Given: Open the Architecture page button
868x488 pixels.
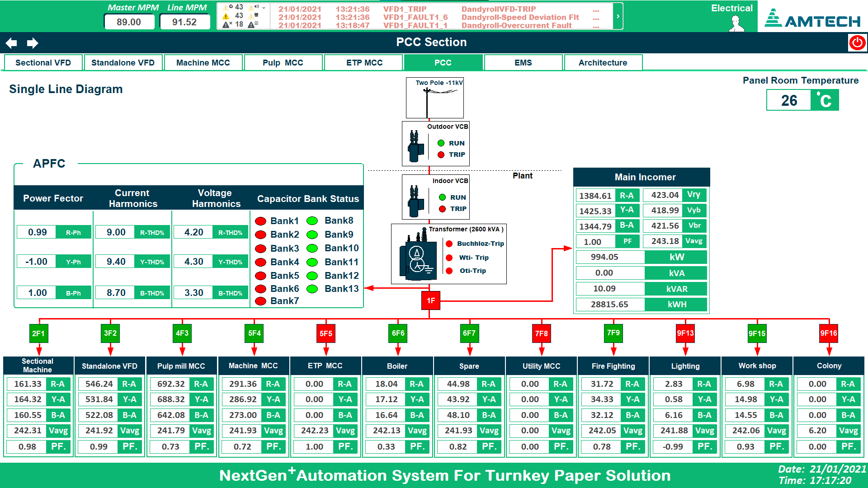Looking at the screenshot, I should pos(603,63).
